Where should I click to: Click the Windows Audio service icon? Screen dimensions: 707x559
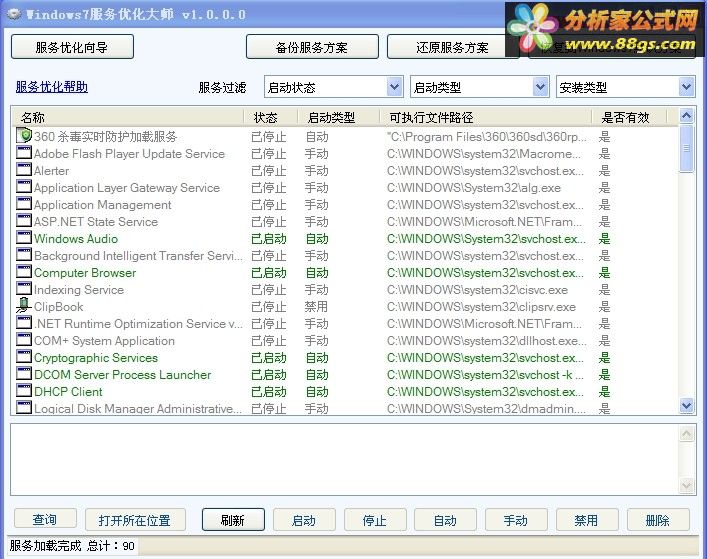24,238
